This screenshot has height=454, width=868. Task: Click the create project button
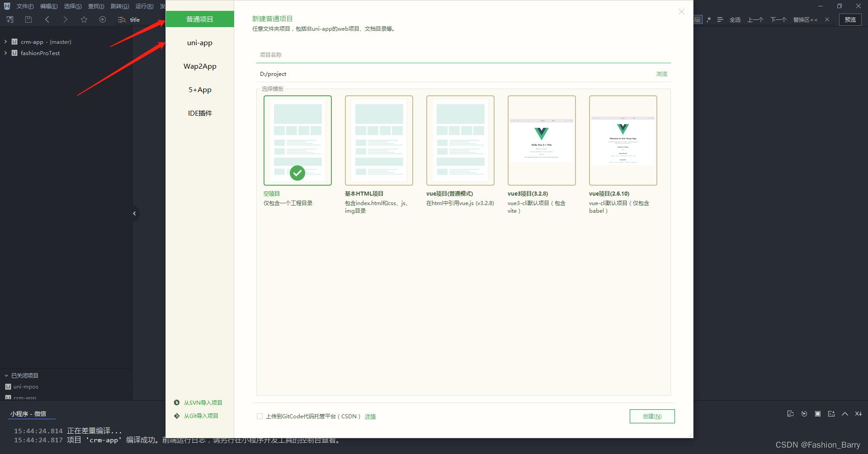(652, 417)
